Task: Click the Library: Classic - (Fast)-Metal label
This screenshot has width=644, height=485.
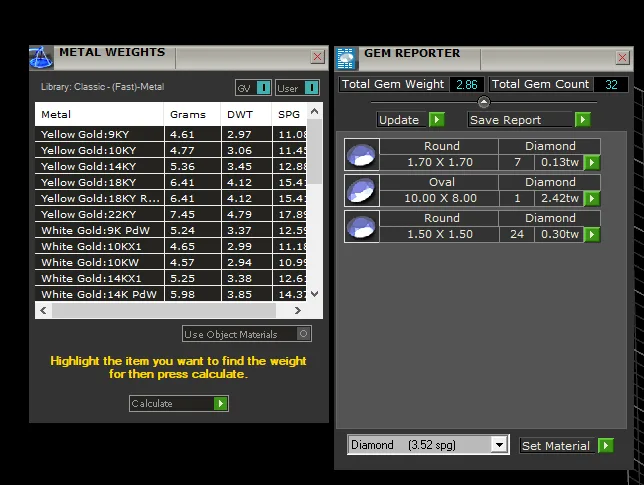Action: [102, 87]
